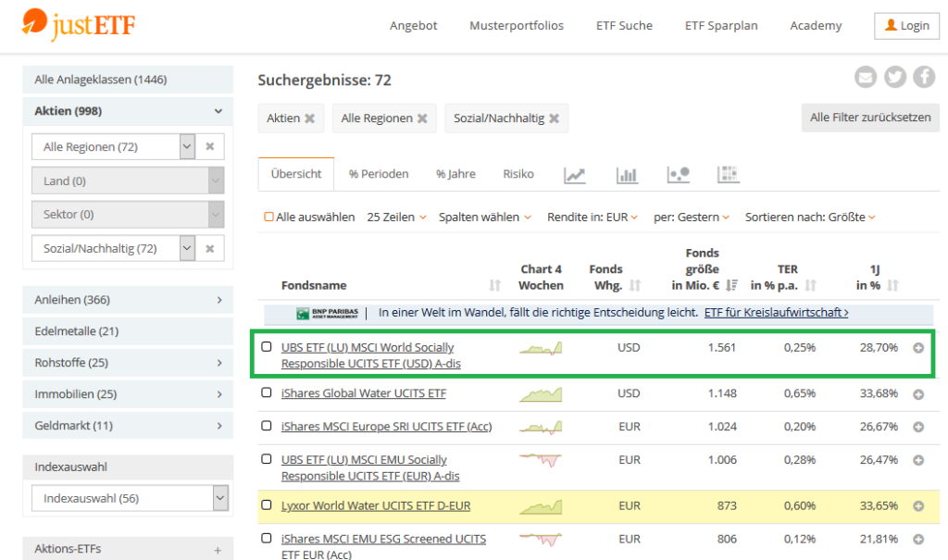Expand the Anleihen (366) category
The height and width of the screenshot is (560, 948).
pos(128,300)
